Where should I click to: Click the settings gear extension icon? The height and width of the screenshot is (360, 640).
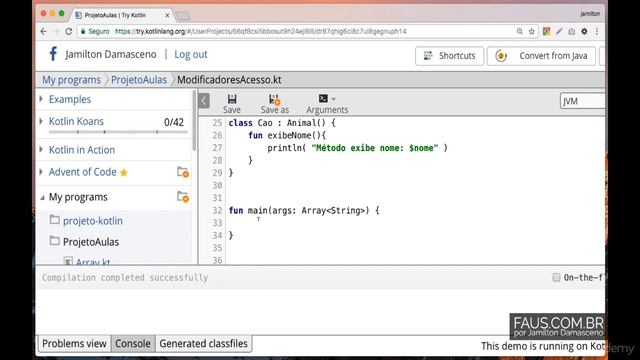(x=584, y=31)
